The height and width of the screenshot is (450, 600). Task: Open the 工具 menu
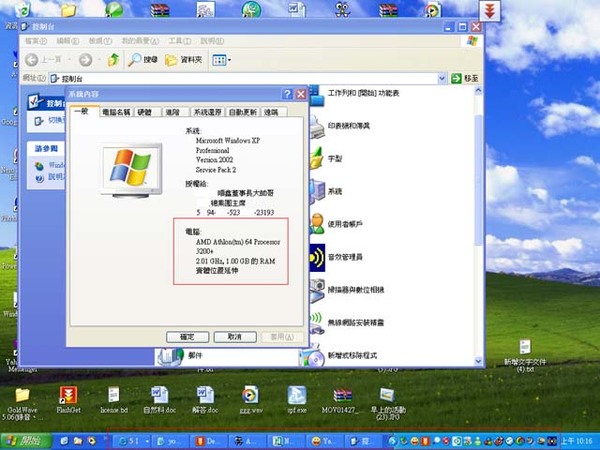[180, 41]
